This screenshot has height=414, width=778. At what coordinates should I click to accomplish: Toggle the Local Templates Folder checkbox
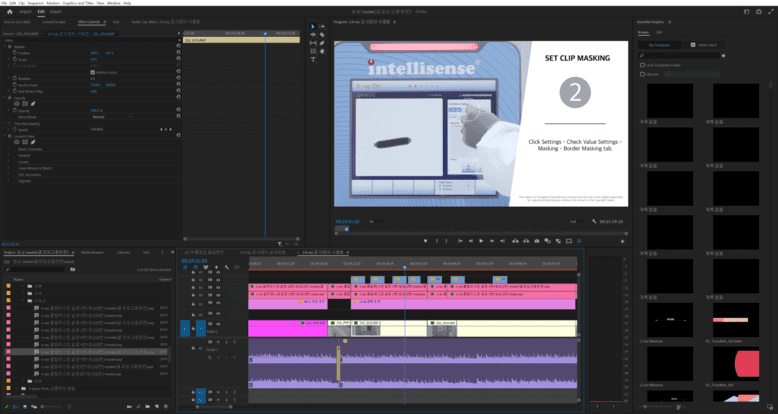click(643, 65)
